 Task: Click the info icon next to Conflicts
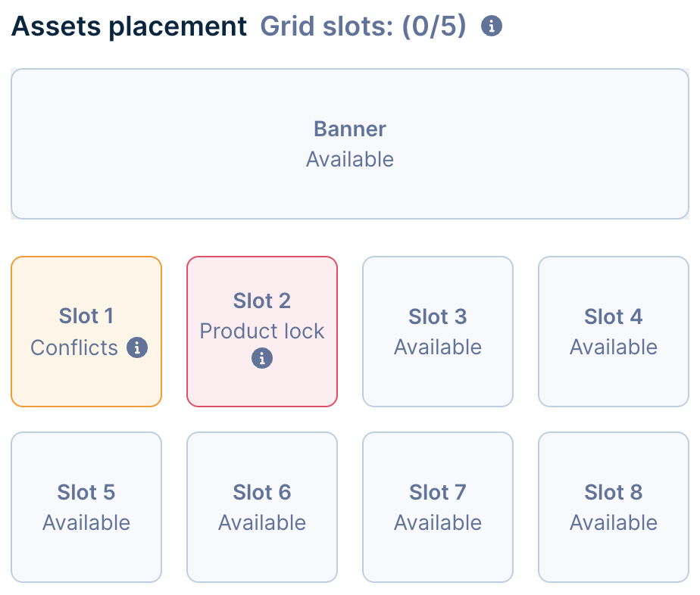tap(136, 347)
